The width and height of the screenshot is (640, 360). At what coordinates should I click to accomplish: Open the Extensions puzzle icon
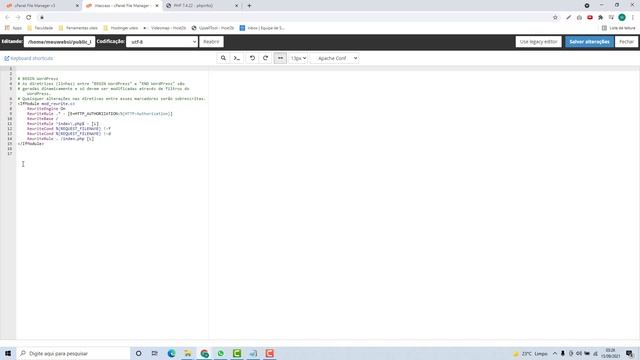[600, 17]
